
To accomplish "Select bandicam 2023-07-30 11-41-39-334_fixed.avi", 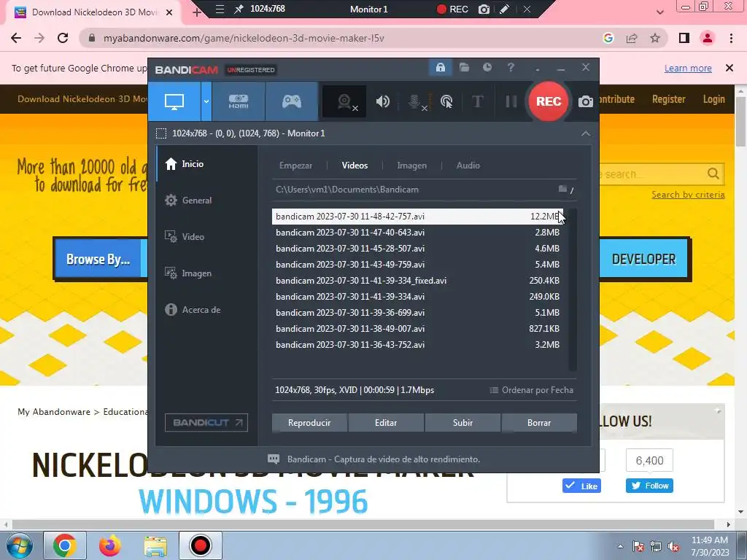I will click(418, 281).
